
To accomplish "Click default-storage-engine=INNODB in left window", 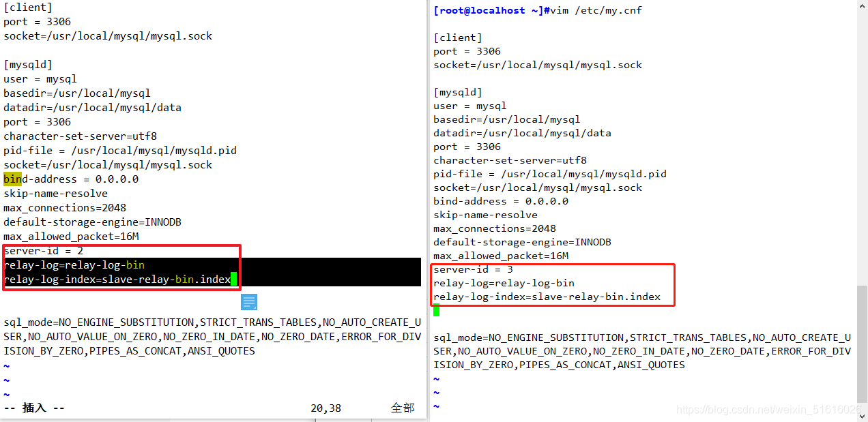I will (92, 222).
